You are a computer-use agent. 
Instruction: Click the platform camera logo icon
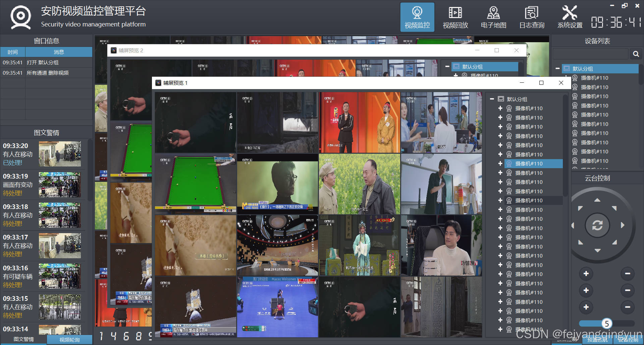pyautogui.click(x=20, y=17)
